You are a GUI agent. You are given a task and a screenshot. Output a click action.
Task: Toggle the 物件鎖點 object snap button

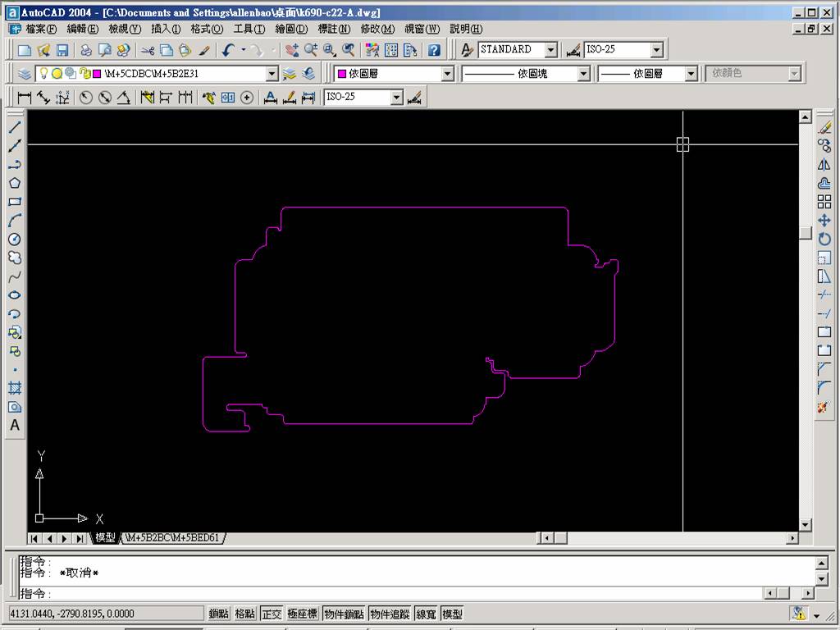[344, 614]
